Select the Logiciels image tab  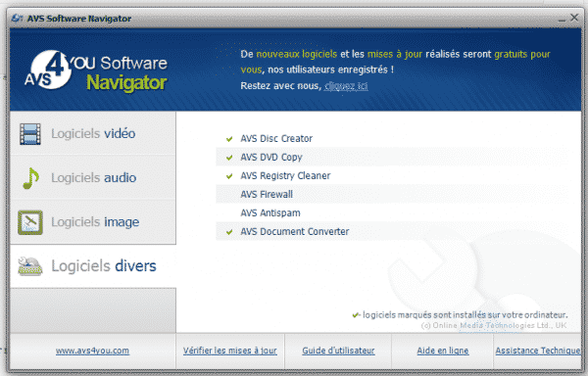point(93,222)
